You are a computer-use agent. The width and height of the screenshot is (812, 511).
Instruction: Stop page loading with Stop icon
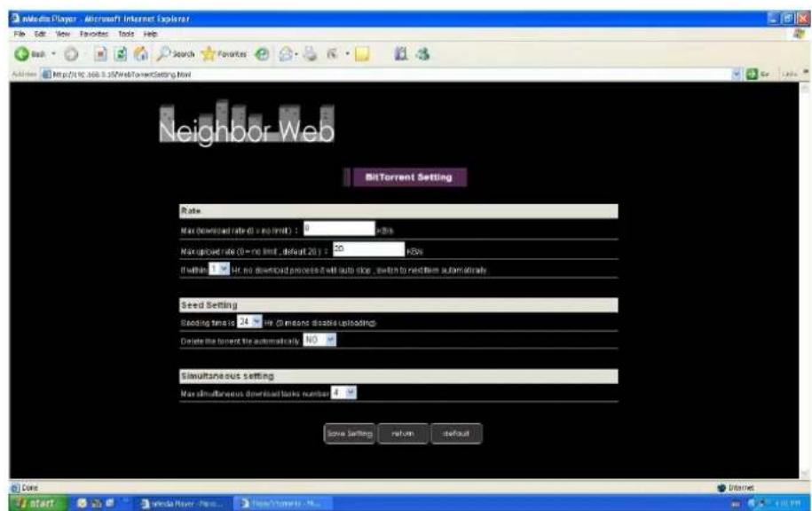click(100, 54)
